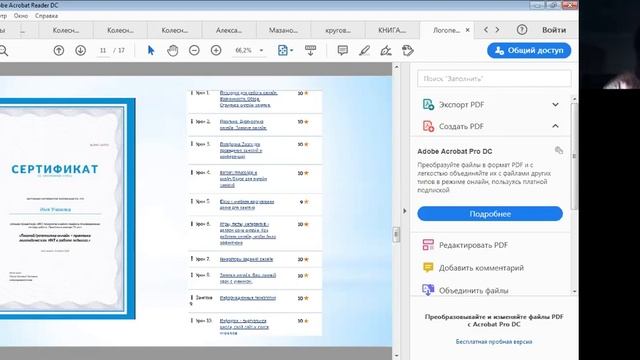Activate the hand pan tool
640x360 pixels.
click(173, 51)
